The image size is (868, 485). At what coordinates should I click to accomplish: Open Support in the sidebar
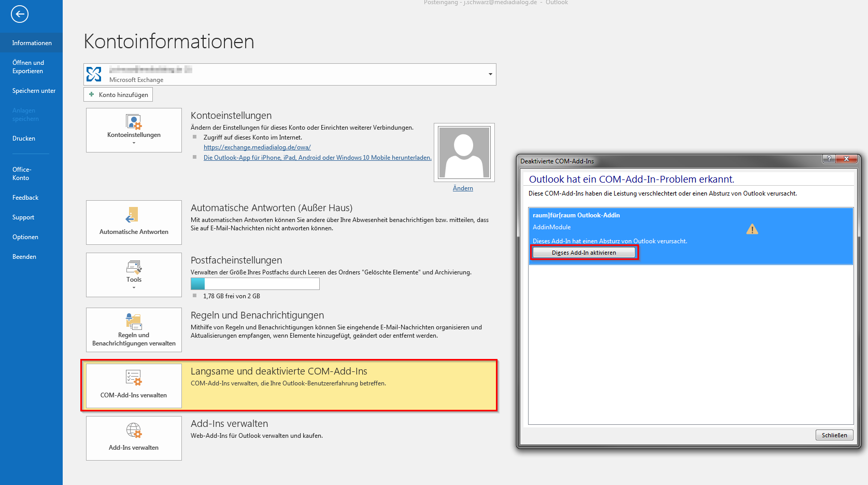click(x=23, y=217)
